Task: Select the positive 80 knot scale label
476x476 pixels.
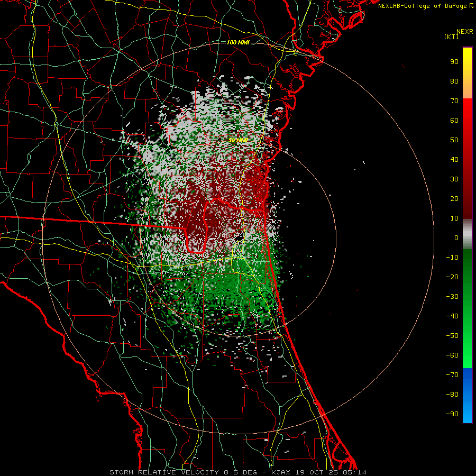Action: pos(454,81)
